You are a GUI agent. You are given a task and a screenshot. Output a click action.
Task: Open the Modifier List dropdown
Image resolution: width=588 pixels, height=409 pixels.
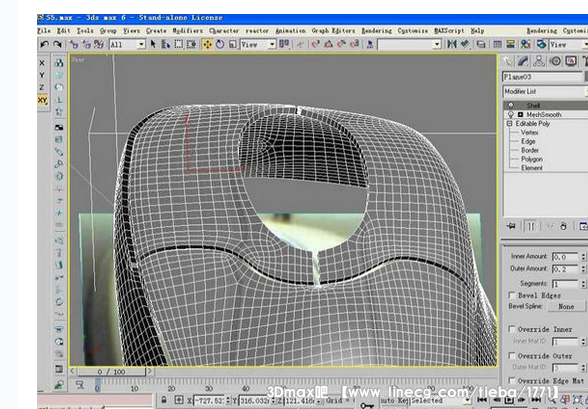[545, 91]
